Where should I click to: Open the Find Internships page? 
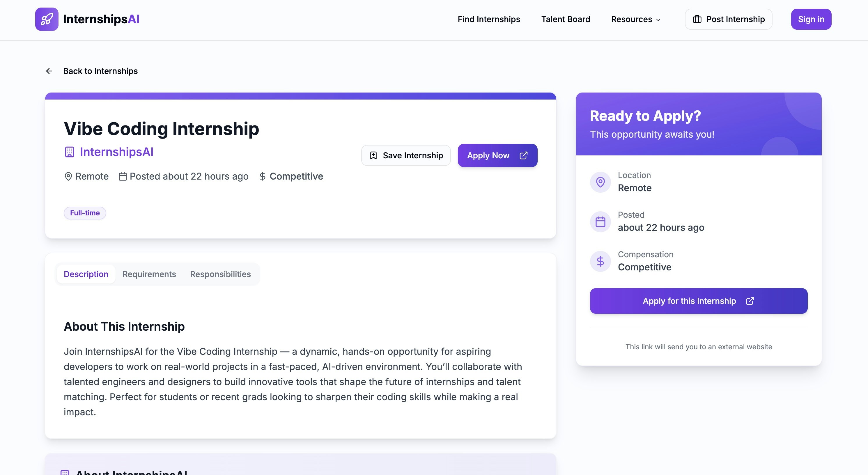[x=489, y=19]
